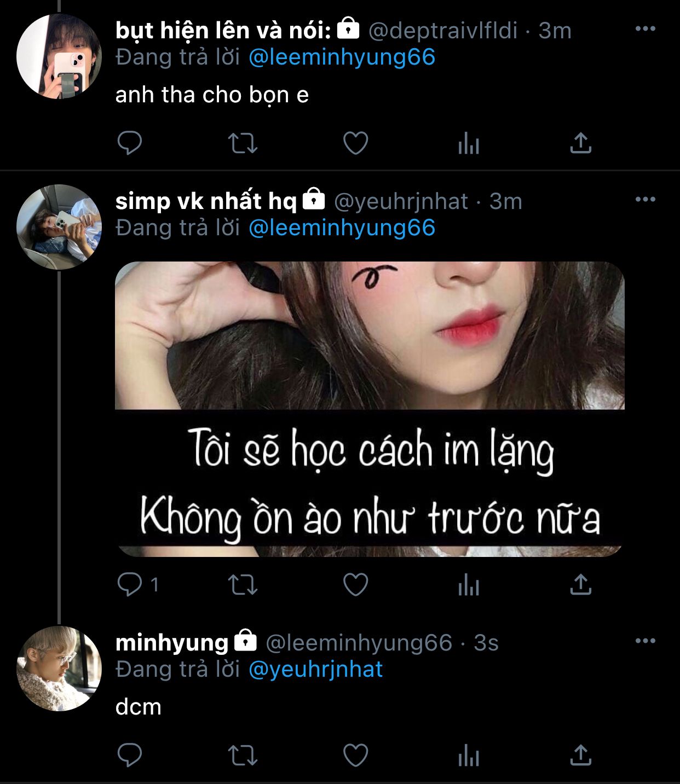The width and height of the screenshot is (680, 784).
Task: Like the "anh tha cho bọn e" tweet
Action: [x=355, y=143]
